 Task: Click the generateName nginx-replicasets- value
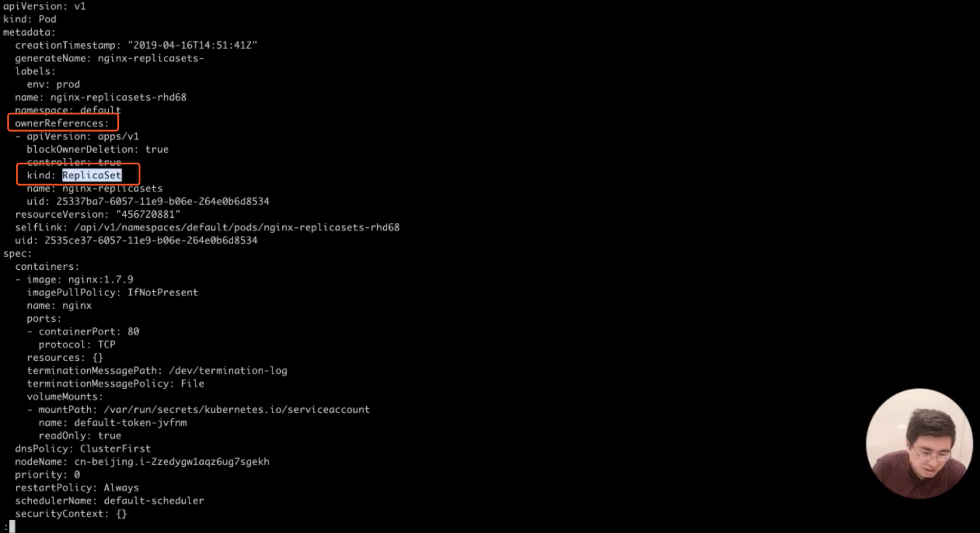(151, 59)
